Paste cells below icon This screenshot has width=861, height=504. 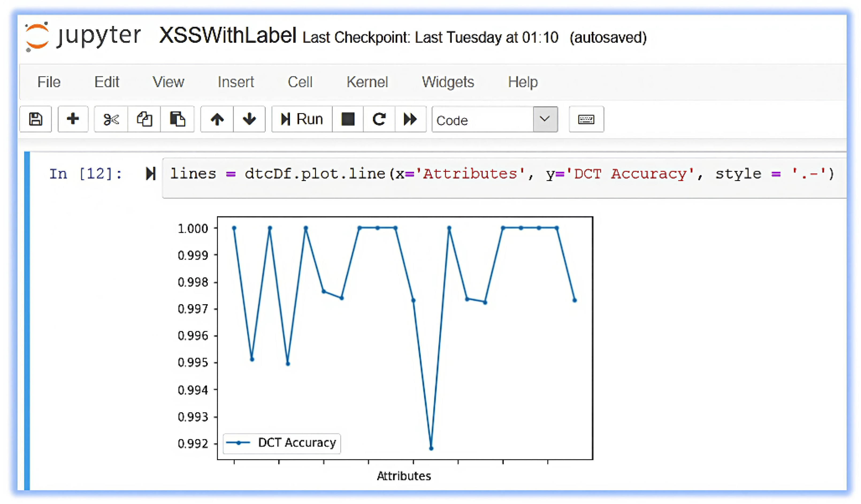click(177, 119)
